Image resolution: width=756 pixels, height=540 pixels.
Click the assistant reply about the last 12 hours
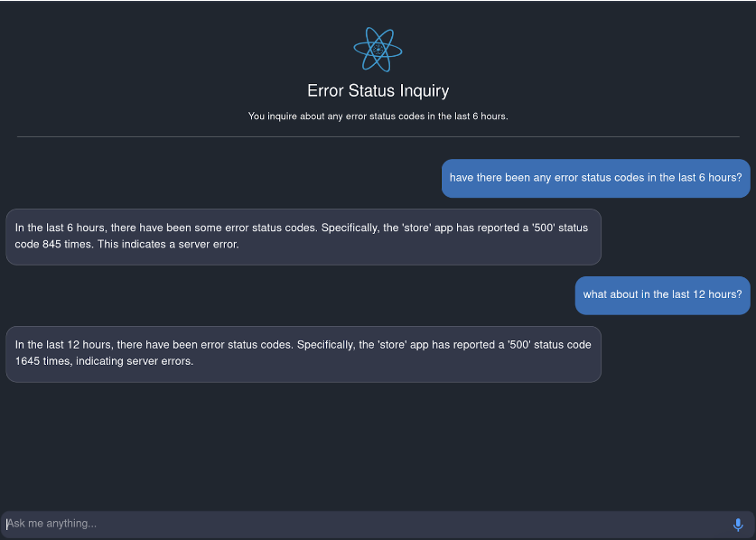(x=303, y=353)
